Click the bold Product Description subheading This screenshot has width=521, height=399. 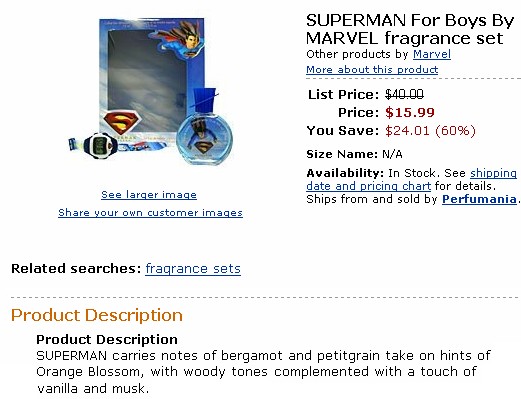(x=107, y=339)
